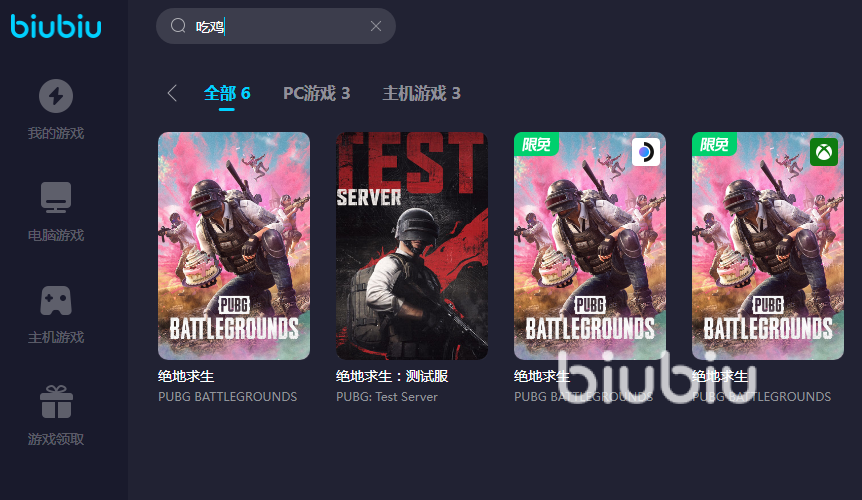
Task: Switch to the PC游戏 3 tab
Action: coord(317,93)
